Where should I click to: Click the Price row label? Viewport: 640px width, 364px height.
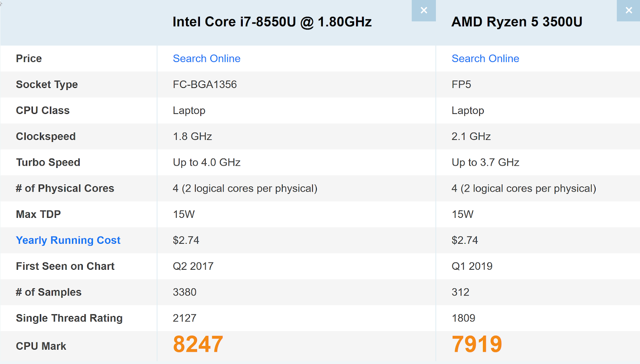pos(29,59)
